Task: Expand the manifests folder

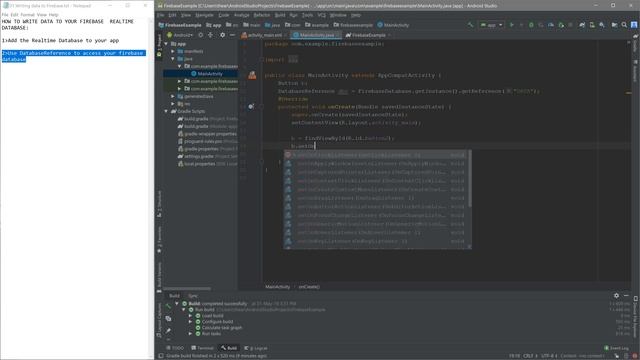Action: click(x=173, y=51)
